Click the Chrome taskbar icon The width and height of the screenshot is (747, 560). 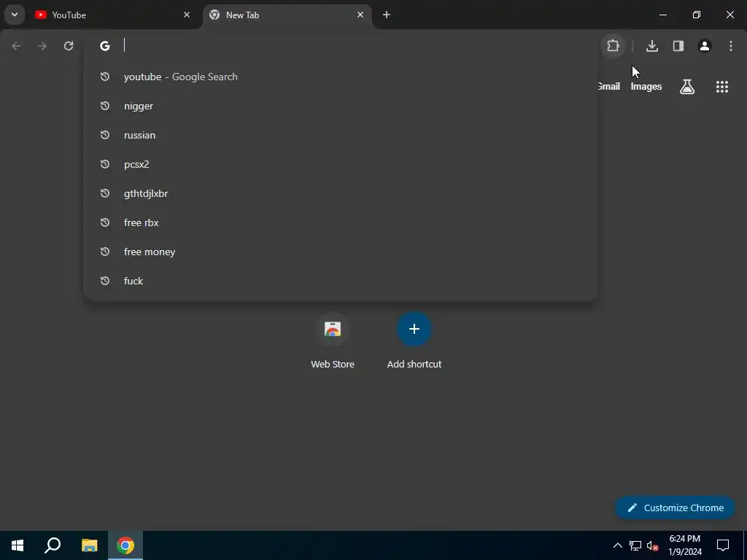[125, 545]
